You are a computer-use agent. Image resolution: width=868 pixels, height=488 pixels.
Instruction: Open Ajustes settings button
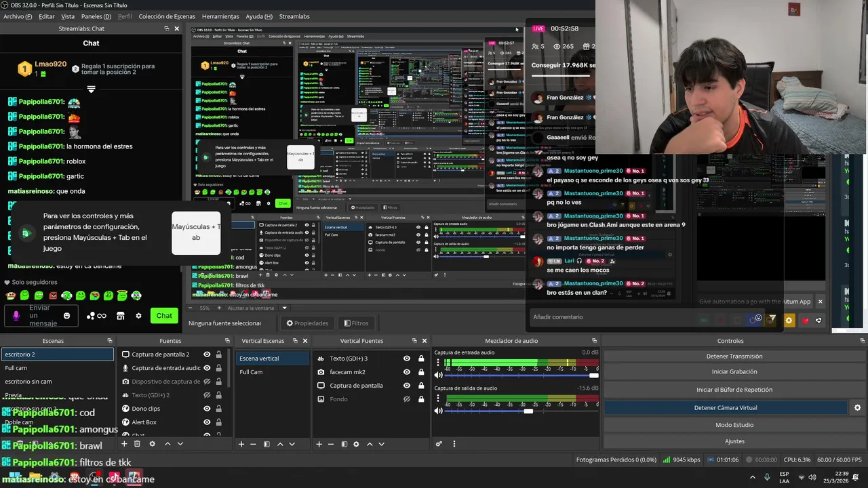point(734,441)
